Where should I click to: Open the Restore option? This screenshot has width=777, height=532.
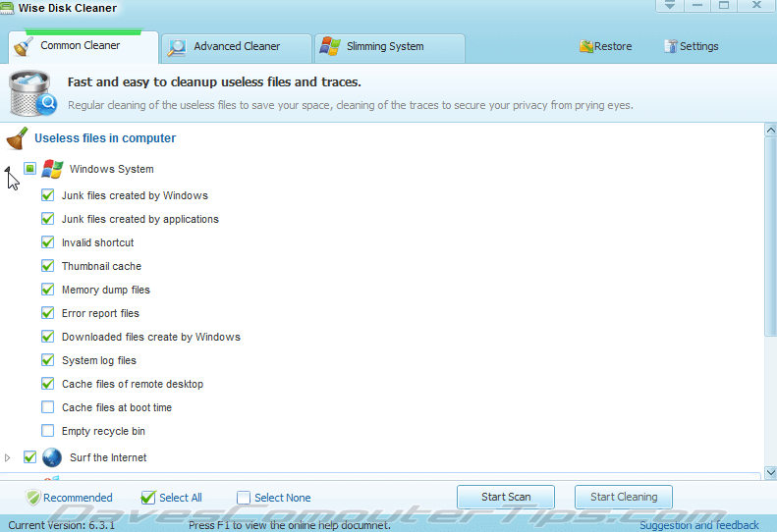(605, 46)
